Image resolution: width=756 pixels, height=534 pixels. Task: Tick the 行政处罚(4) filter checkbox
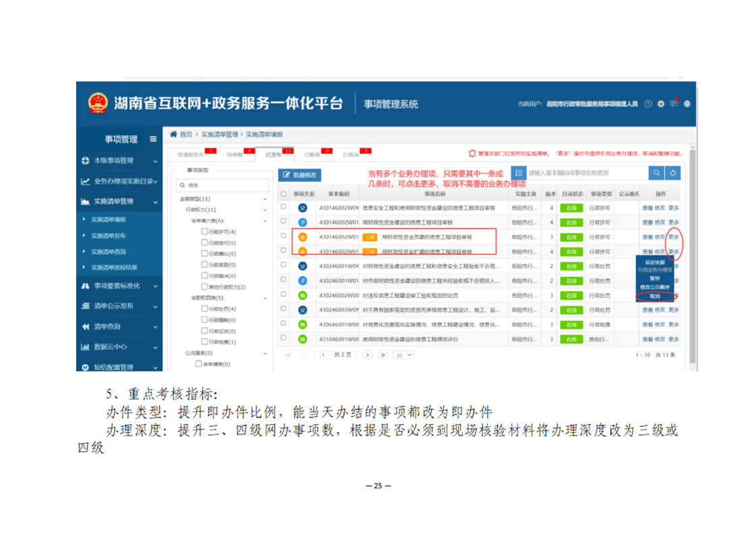(x=204, y=308)
